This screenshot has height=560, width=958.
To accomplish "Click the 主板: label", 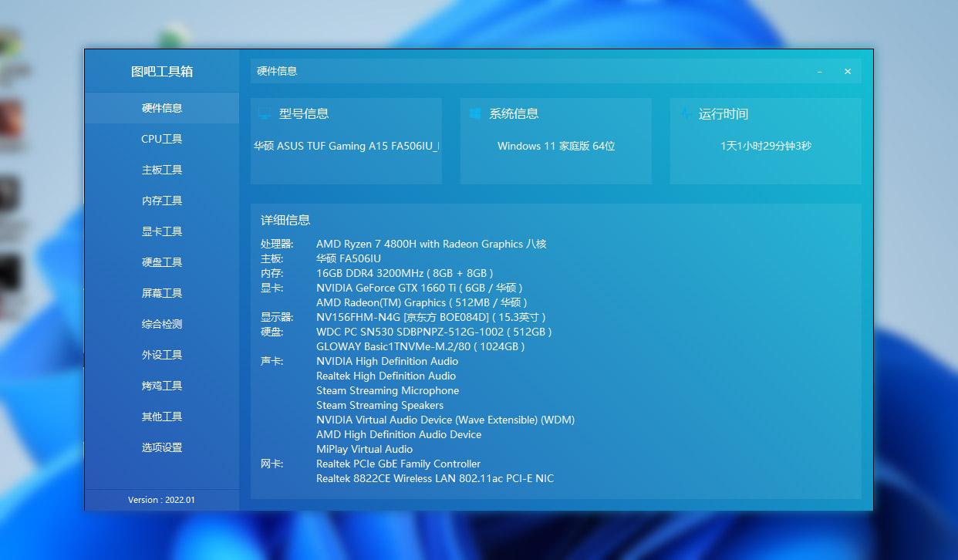I will (x=272, y=258).
